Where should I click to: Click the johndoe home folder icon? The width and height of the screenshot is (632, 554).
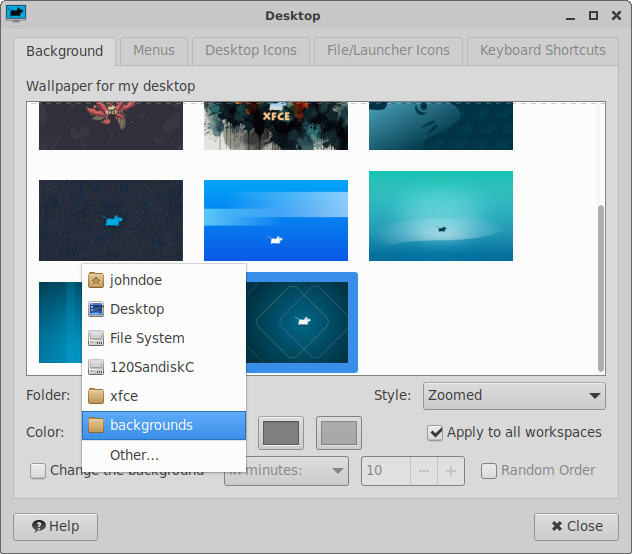pos(96,280)
